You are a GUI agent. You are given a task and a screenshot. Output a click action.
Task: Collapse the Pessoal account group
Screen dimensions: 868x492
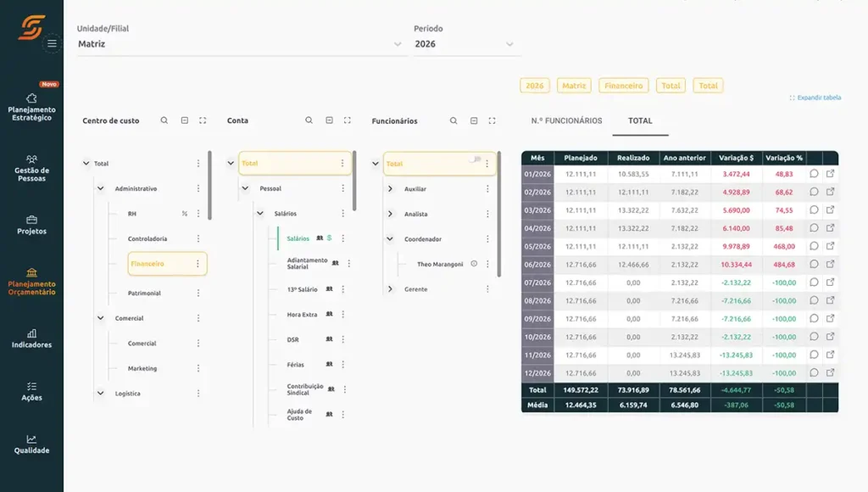[245, 188]
